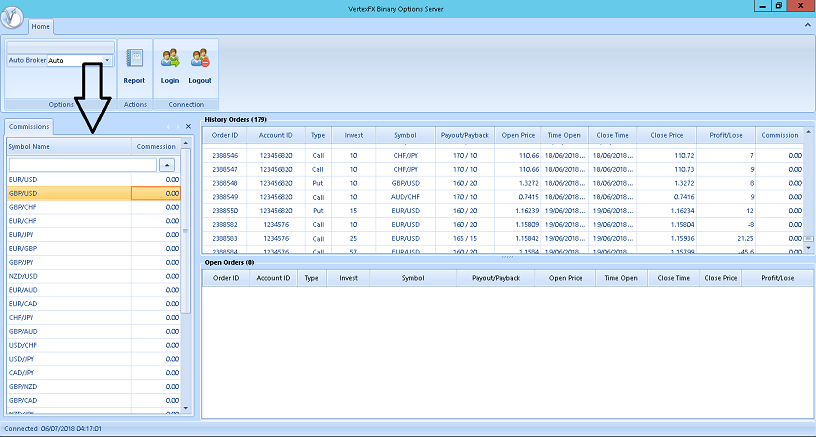Select the EUR/GBP symbol row
Viewport: 816px width, 437px height.
[x=94, y=248]
